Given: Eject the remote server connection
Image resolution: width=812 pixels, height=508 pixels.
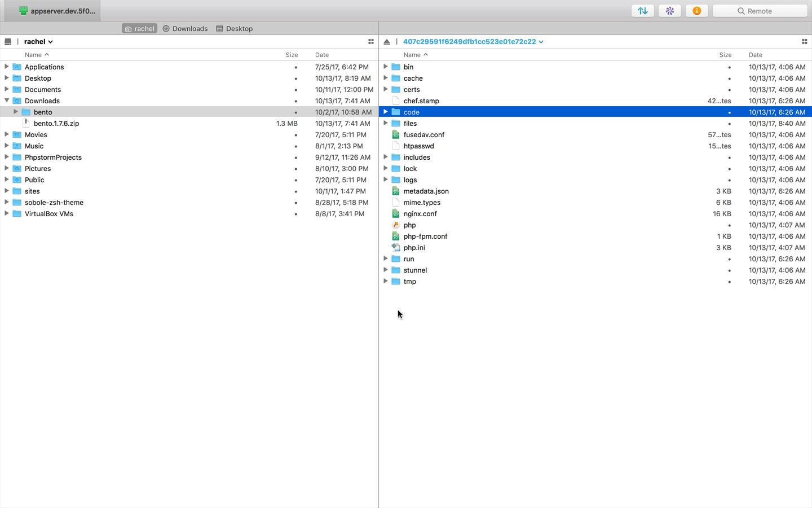Looking at the screenshot, I should pos(387,41).
